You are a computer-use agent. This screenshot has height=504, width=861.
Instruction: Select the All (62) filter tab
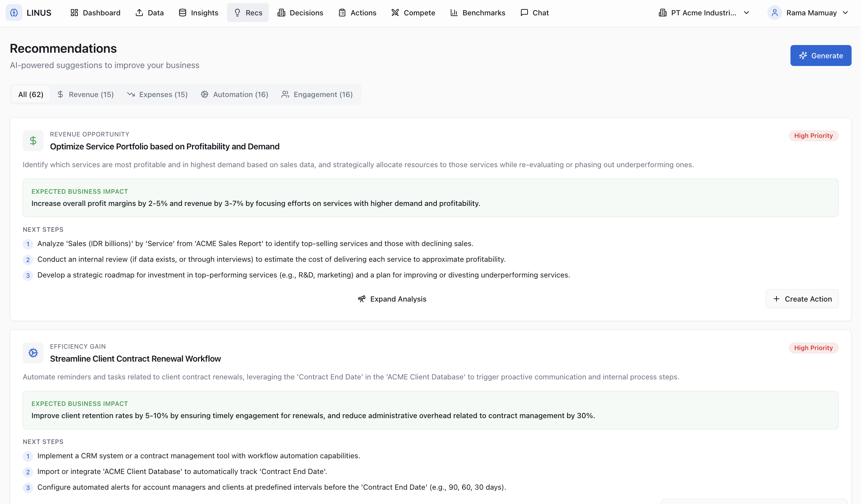(31, 94)
